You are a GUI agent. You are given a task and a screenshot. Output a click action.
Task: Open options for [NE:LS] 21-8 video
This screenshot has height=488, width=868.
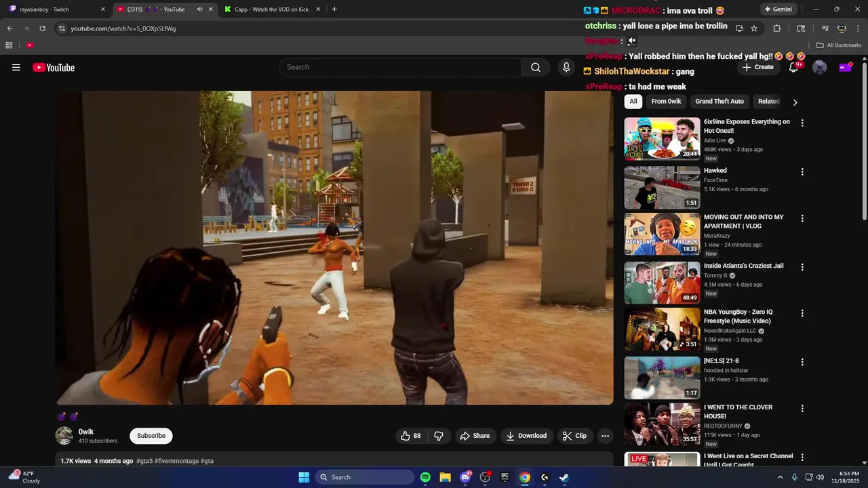802,362
